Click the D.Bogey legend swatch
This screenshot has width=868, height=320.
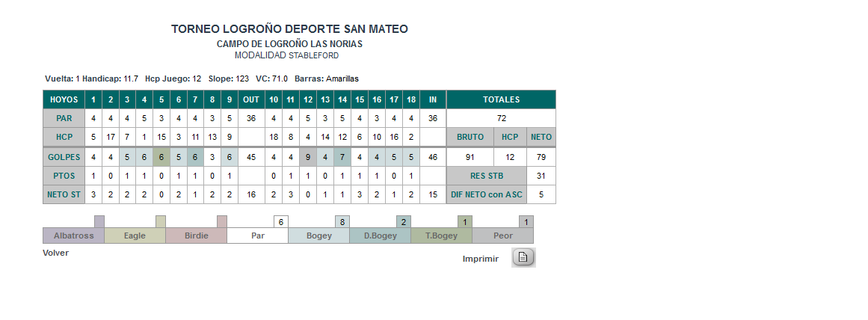tap(381, 236)
